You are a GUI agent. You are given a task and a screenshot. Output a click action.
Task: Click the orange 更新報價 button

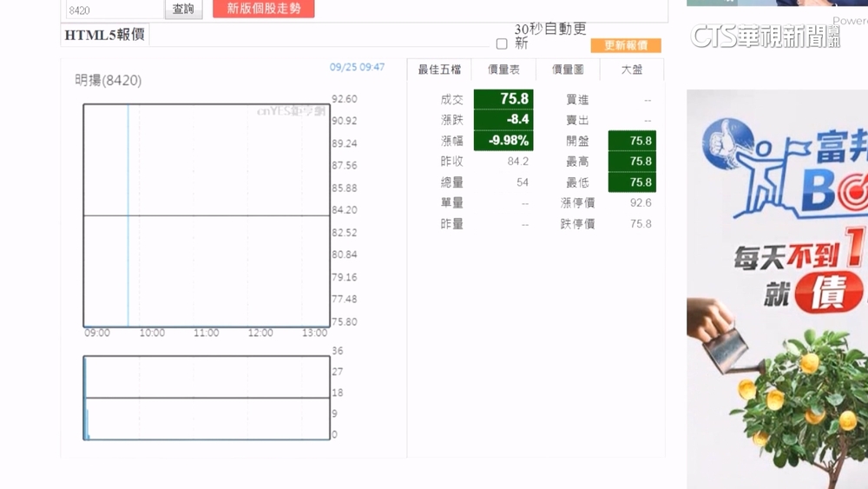625,45
